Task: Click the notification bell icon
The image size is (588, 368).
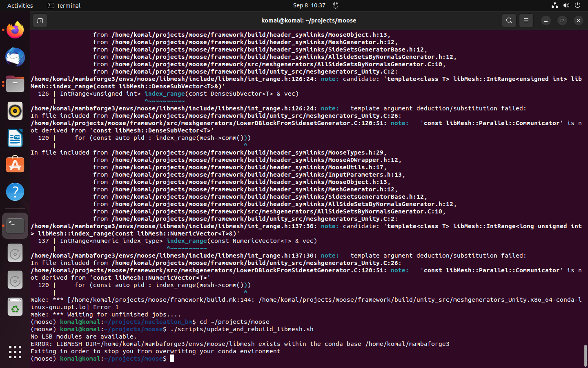Action: point(335,5)
